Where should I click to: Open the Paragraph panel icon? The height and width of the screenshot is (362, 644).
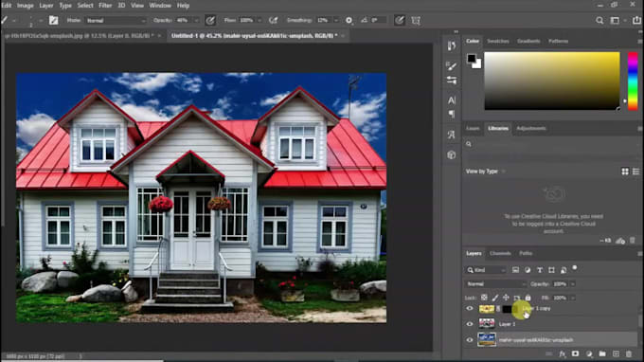(452, 114)
